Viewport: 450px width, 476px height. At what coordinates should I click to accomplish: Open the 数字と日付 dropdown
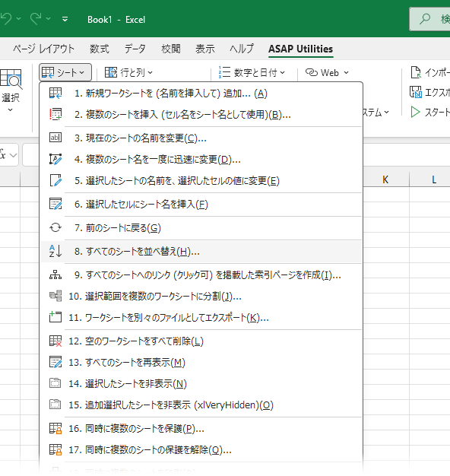tap(252, 72)
